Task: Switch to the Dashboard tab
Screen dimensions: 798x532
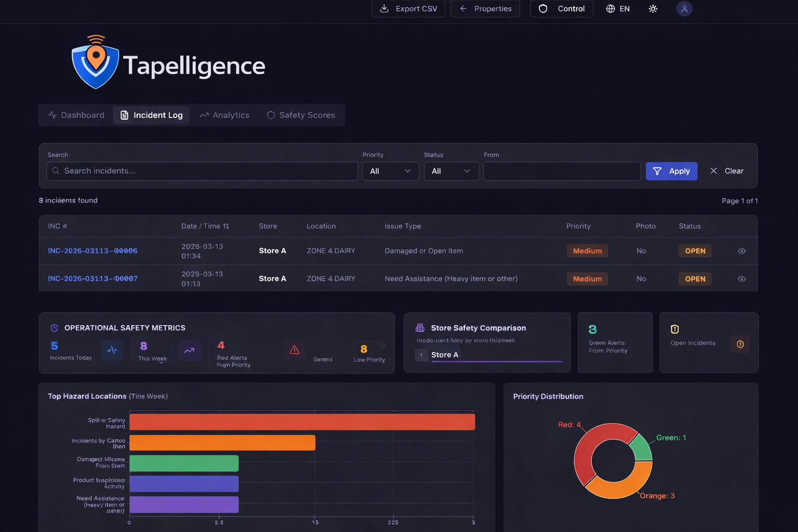Action: pos(76,115)
